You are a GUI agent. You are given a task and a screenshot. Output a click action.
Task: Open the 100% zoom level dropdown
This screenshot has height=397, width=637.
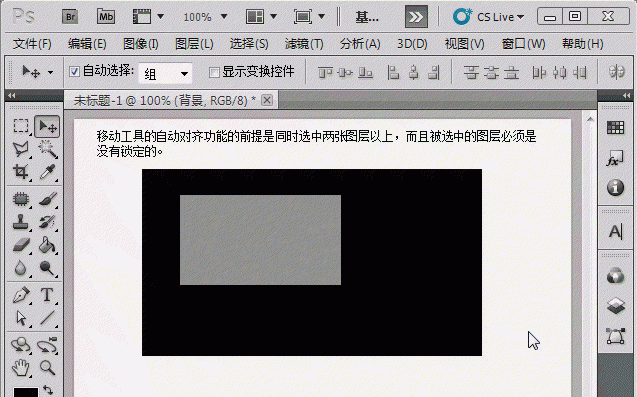[x=224, y=17]
